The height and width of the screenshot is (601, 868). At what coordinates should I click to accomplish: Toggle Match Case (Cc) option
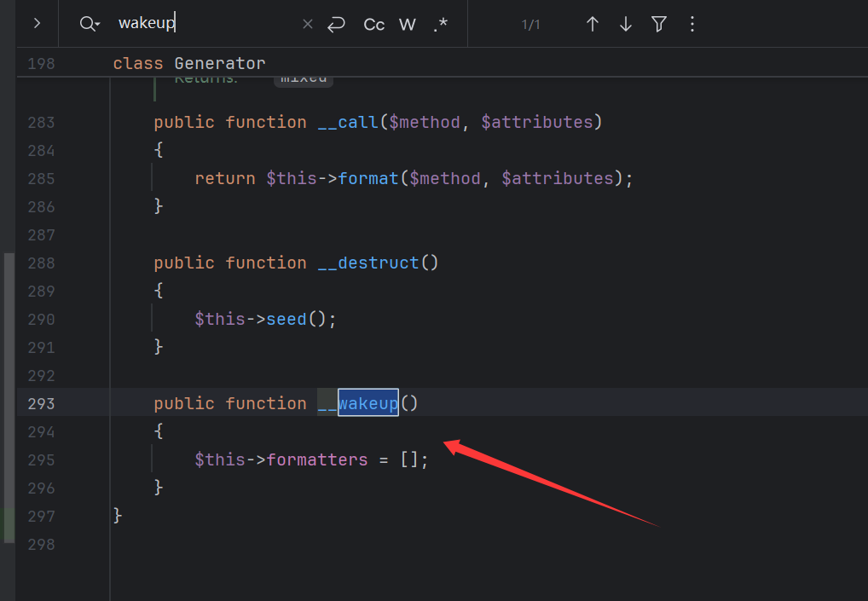pos(374,25)
